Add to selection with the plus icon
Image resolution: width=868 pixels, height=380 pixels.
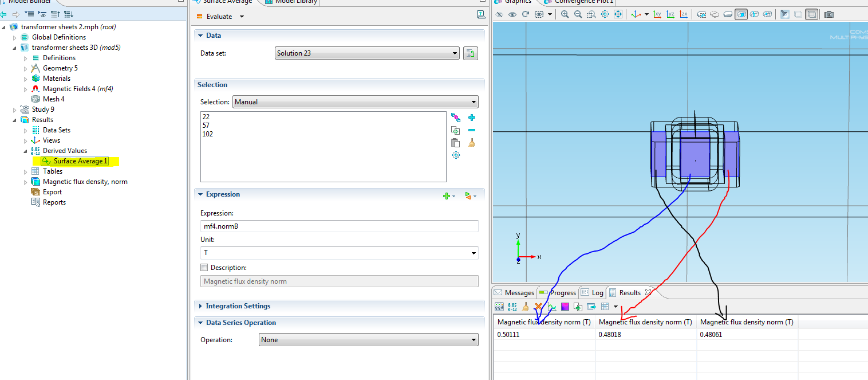pos(472,117)
